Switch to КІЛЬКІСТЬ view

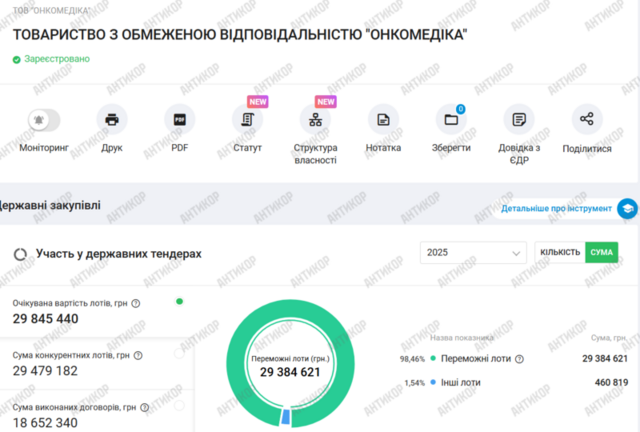coord(560,252)
